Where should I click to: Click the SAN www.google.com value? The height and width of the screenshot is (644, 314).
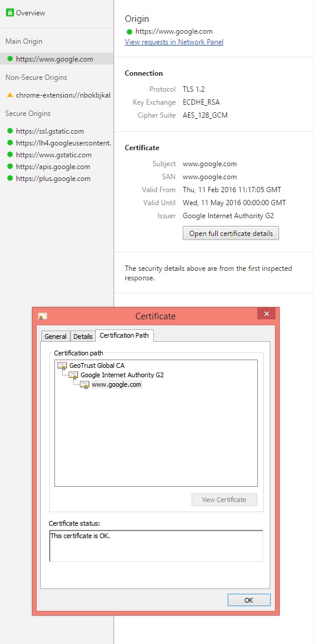click(x=210, y=177)
